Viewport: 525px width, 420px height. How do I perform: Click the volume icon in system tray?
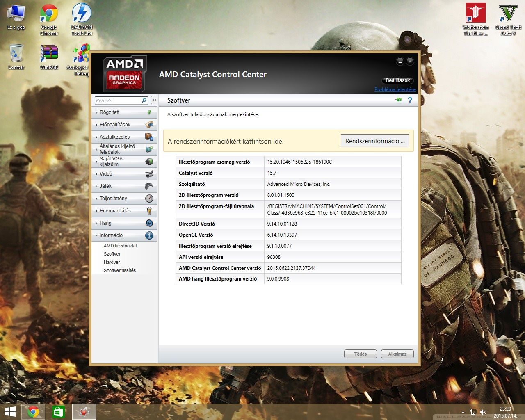(x=483, y=412)
